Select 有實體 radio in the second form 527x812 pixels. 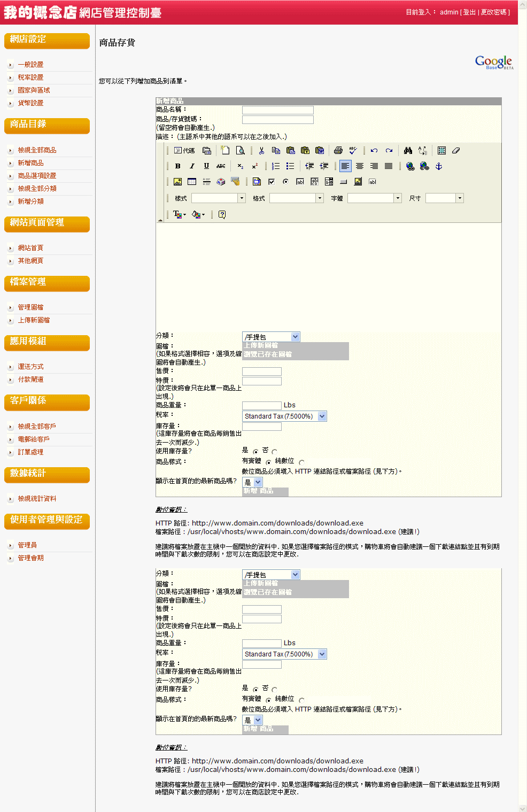pyautogui.click(x=268, y=700)
